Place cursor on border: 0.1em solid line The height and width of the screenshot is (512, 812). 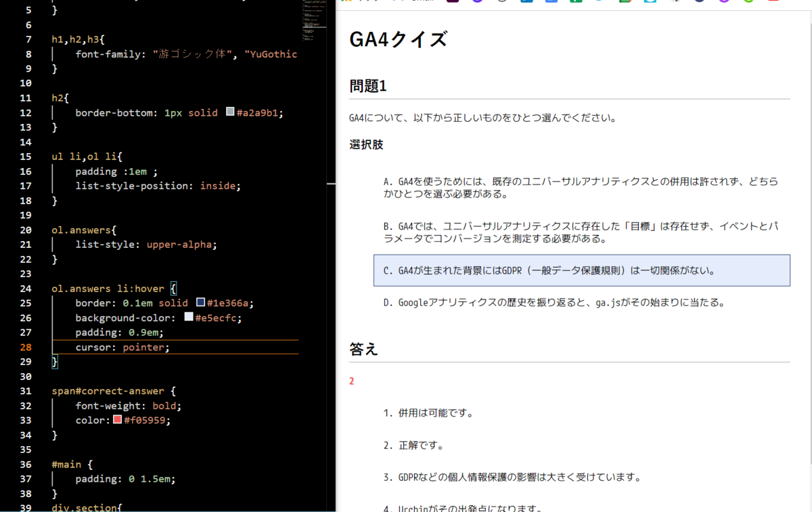[x=164, y=303]
